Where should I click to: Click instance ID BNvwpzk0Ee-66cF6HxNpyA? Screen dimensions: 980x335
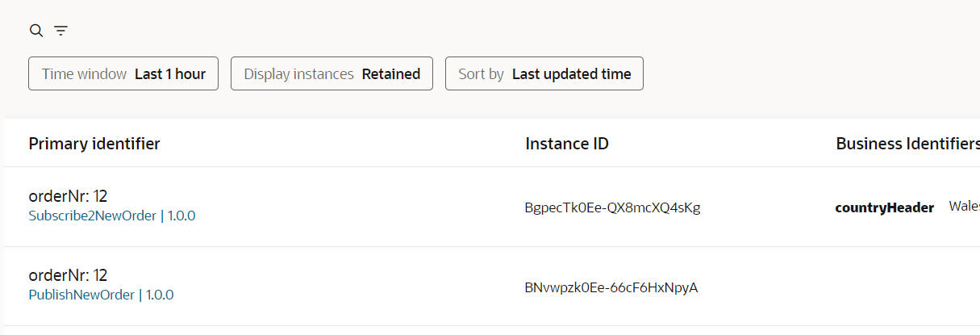point(611,287)
